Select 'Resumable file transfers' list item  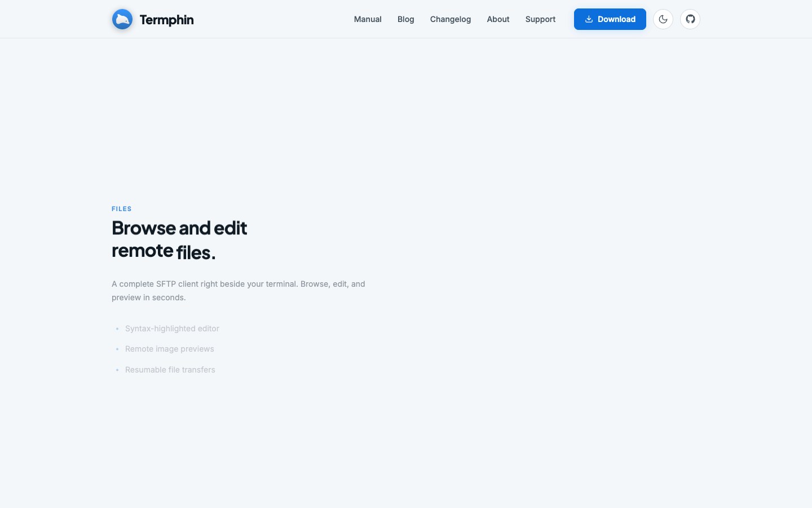coord(170,370)
